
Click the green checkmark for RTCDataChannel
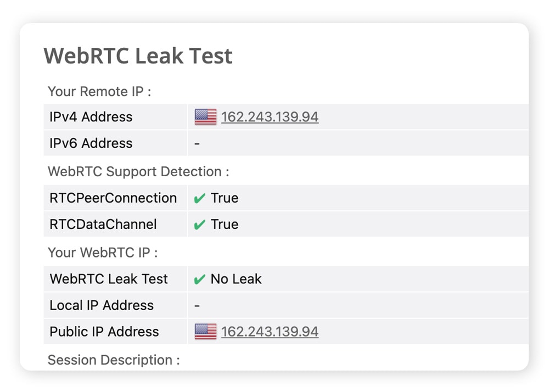pyautogui.click(x=200, y=224)
